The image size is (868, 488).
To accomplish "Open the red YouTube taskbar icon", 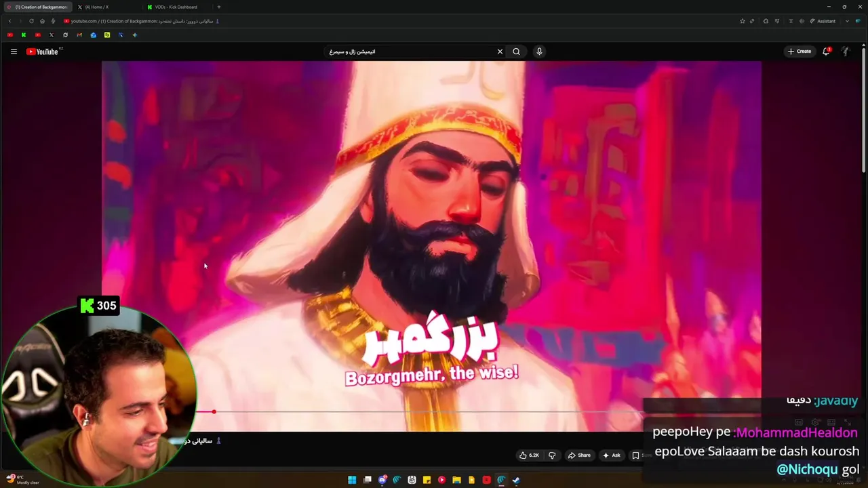I will [x=441, y=480].
